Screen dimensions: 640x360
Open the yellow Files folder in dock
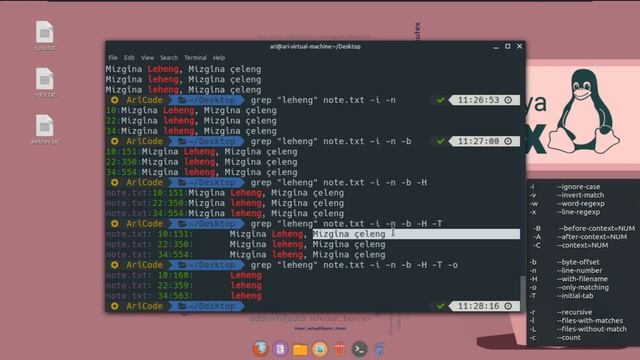click(x=300, y=349)
